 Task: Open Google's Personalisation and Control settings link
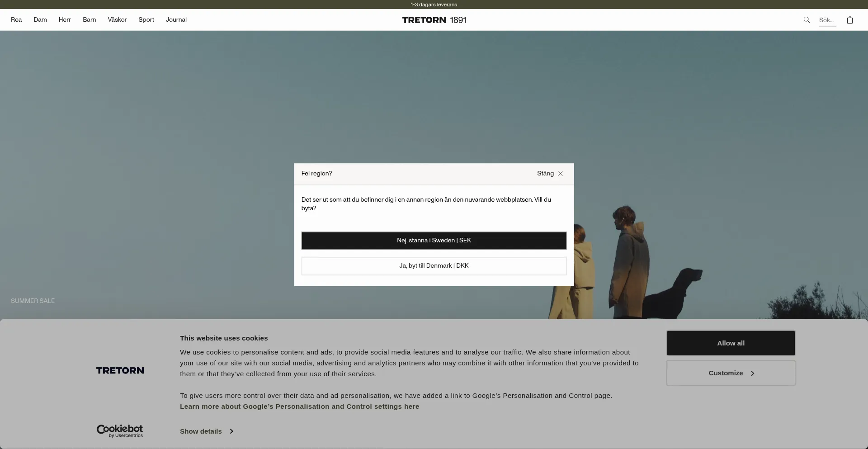point(299,406)
